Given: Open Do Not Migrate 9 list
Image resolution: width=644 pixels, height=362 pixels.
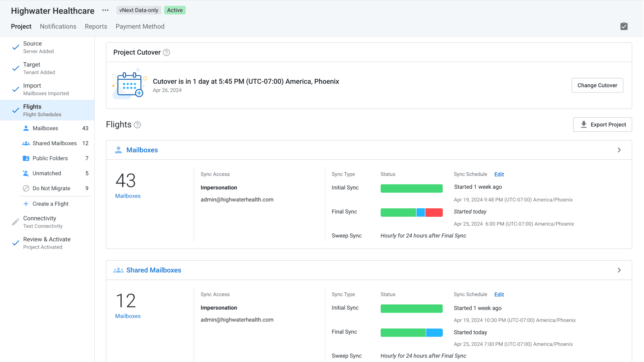Looking at the screenshot, I should pyautogui.click(x=55, y=188).
